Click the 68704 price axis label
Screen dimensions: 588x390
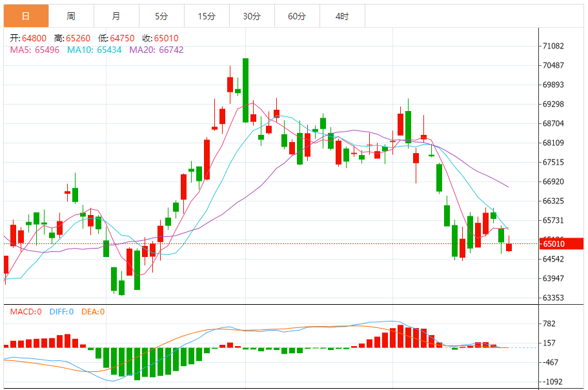[x=554, y=123]
